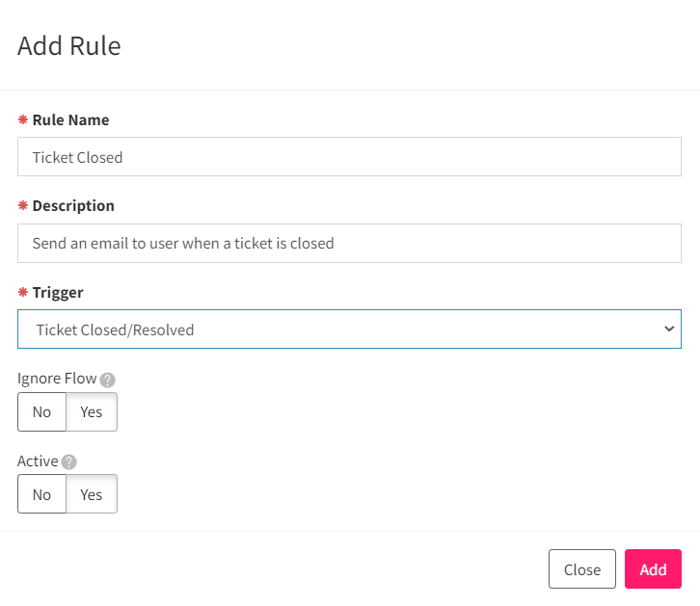This screenshot has height=606, width=700.
Task: Click the red asterisk beside Trigger
Action: click(x=23, y=292)
